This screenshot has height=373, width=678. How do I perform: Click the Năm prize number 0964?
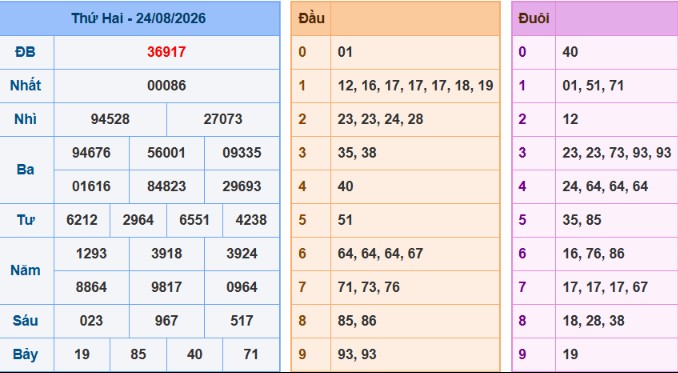click(x=242, y=287)
